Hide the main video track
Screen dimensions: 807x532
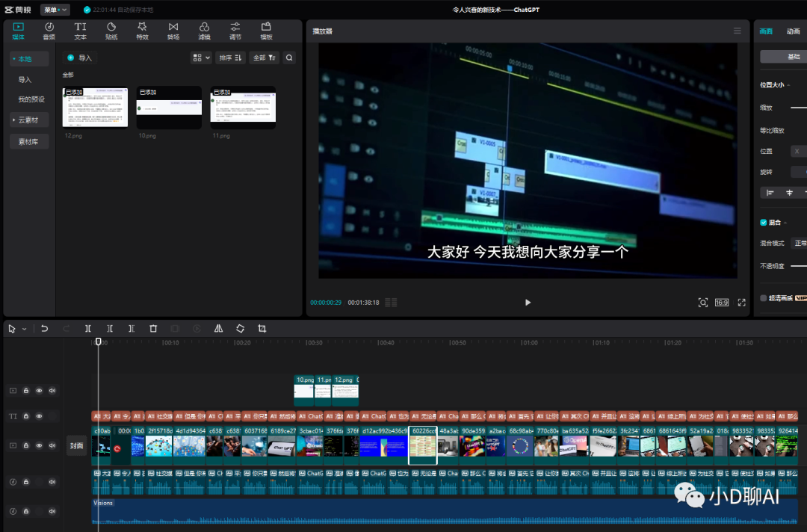click(x=39, y=445)
